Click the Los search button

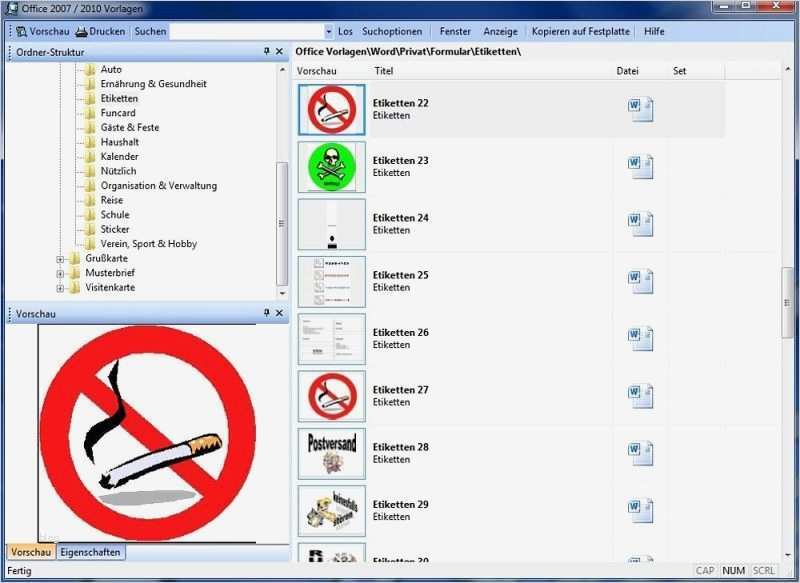pos(346,31)
